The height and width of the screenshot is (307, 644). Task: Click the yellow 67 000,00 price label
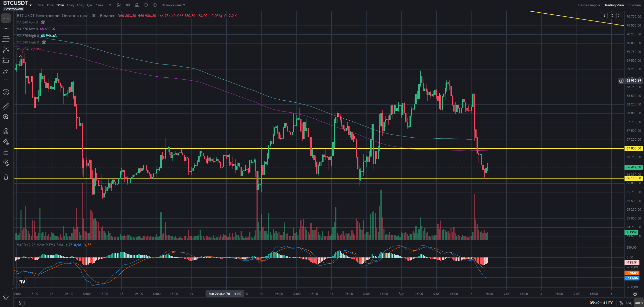click(x=634, y=148)
